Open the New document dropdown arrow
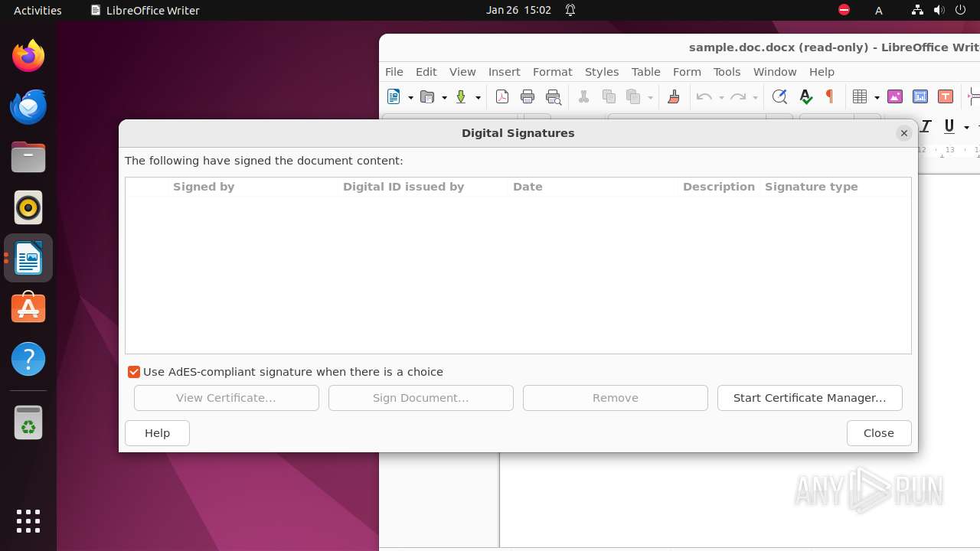This screenshot has width=980, height=551. (x=410, y=97)
